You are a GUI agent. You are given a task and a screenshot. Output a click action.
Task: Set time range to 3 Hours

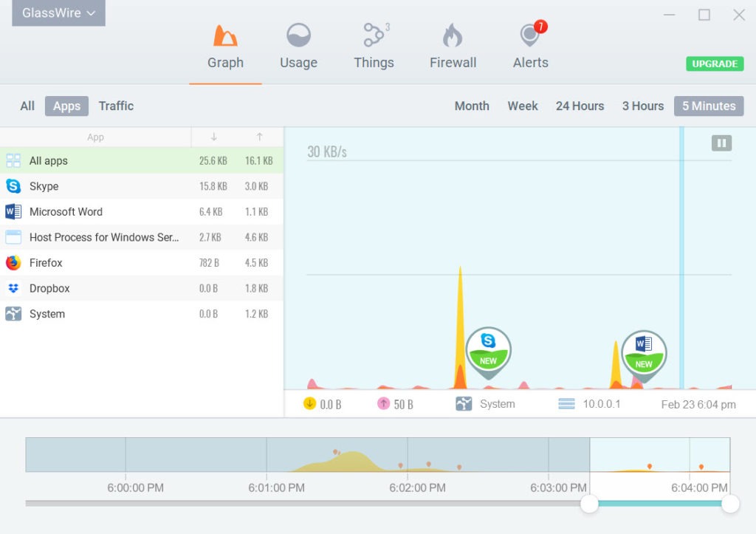(x=643, y=106)
